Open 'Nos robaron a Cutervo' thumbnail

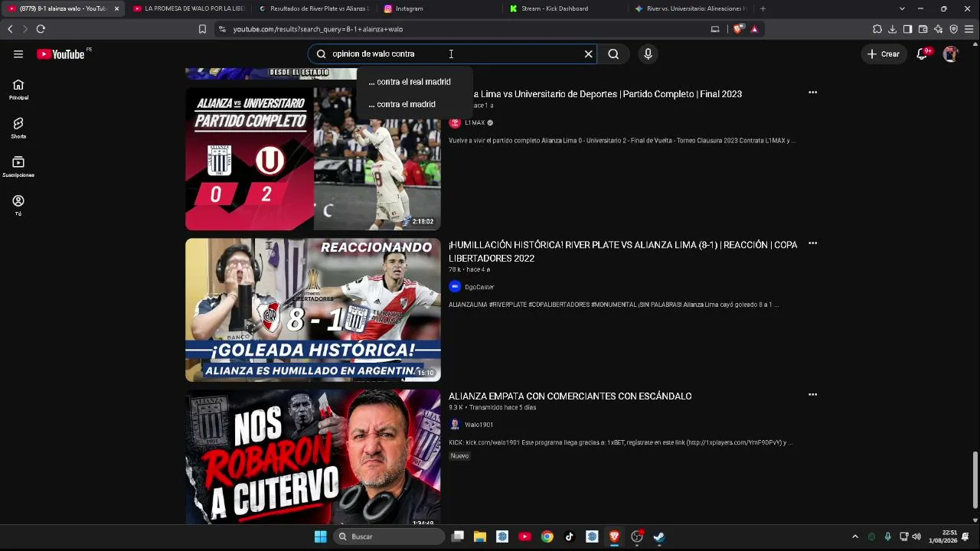coord(313,457)
